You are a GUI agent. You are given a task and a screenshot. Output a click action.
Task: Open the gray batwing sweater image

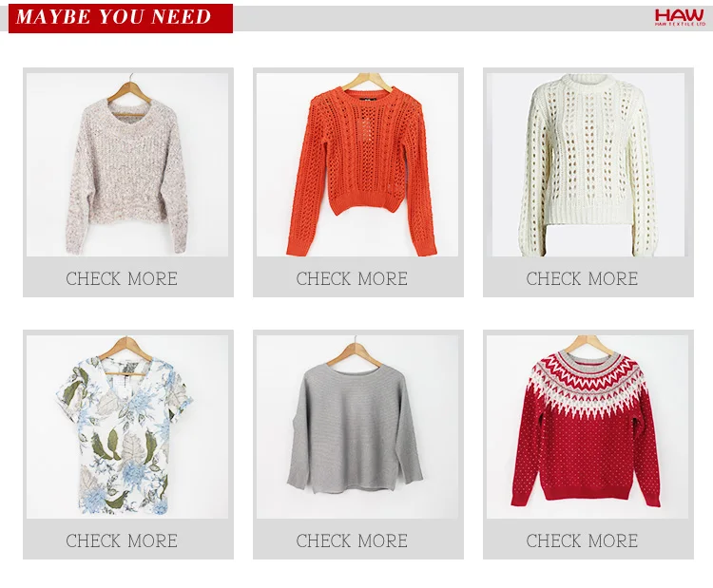(x=357, y=427)
